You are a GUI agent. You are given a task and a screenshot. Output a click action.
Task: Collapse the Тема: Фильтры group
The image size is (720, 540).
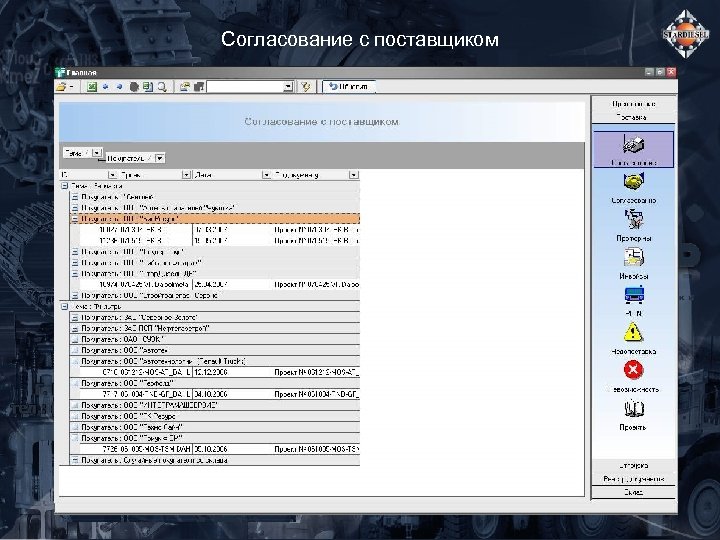(64, 306)
